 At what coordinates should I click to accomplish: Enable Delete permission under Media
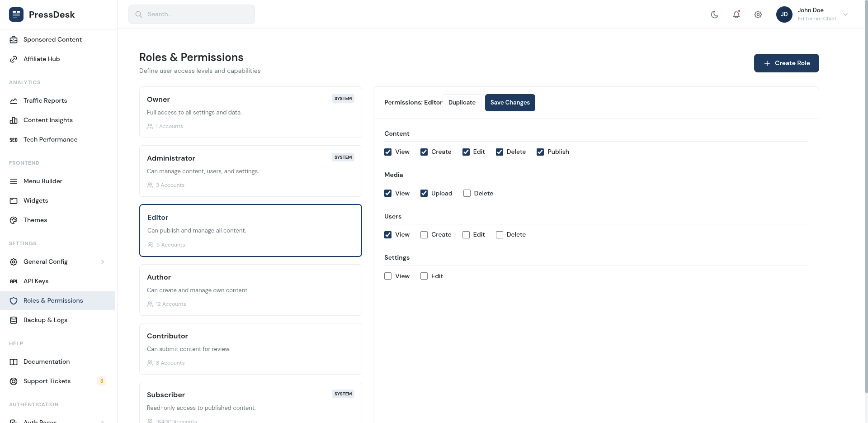click(x=467, y=193)
